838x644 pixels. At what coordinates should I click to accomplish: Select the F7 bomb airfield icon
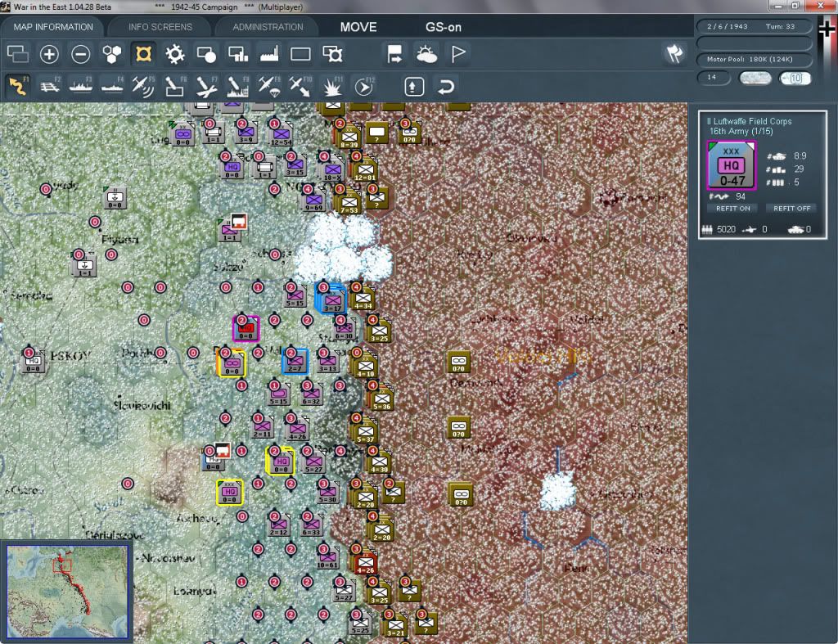[x=206, y=86]
